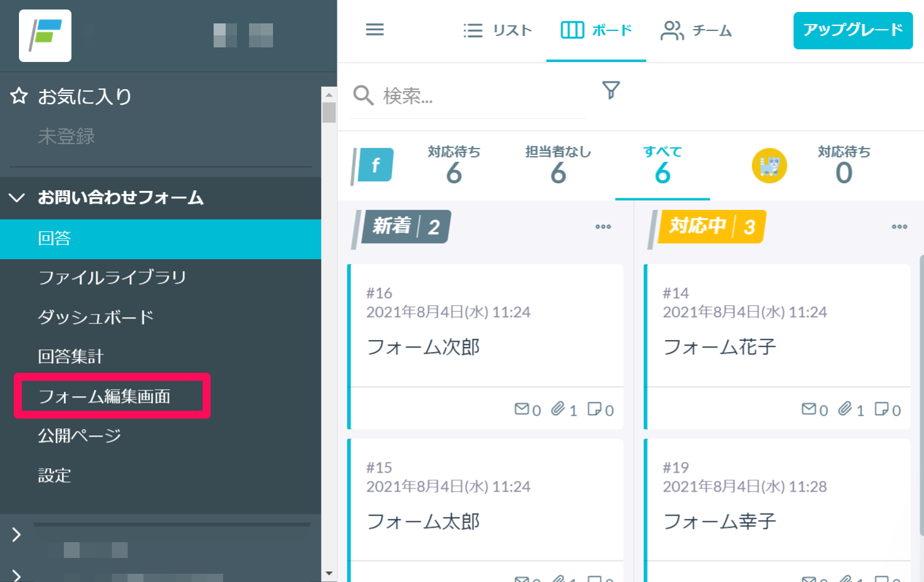
Task: Open the 新着 column three-dot menu
Action: click(603, 226)
